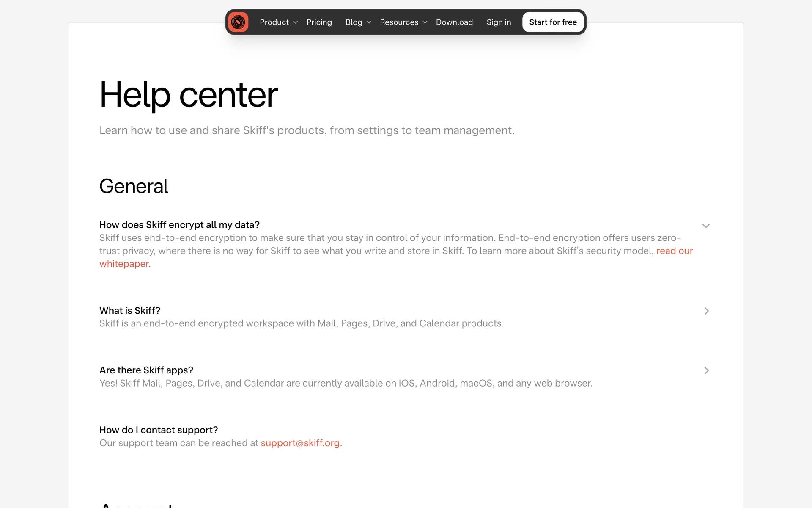Click the Skiff logo icon
812x508 pixels.
[x=238, y=22]
